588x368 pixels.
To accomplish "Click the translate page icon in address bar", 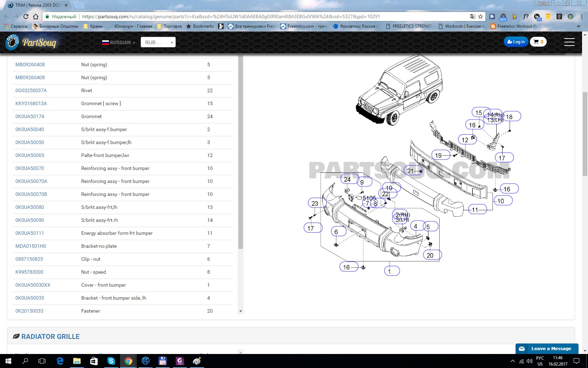I will (x=473, y=16).
